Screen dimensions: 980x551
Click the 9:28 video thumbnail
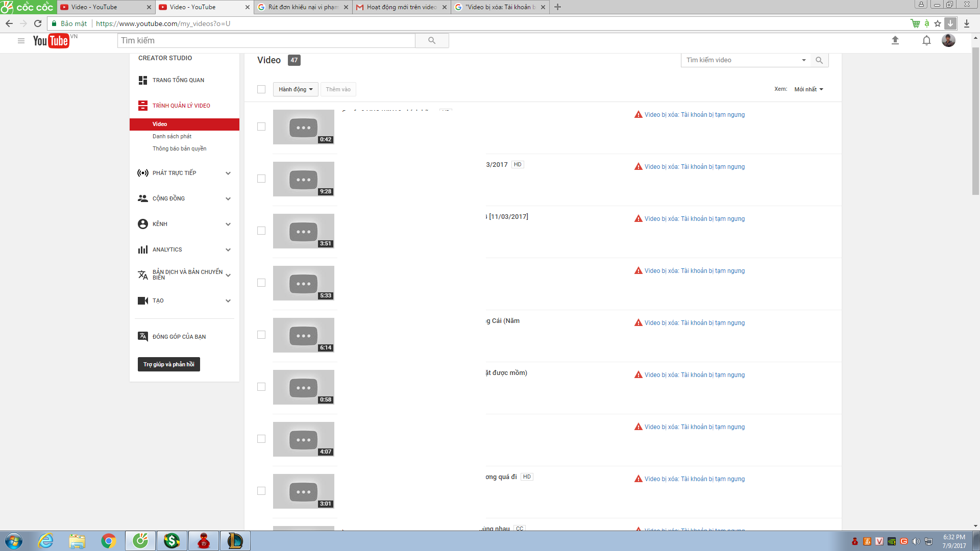point(303,179)
